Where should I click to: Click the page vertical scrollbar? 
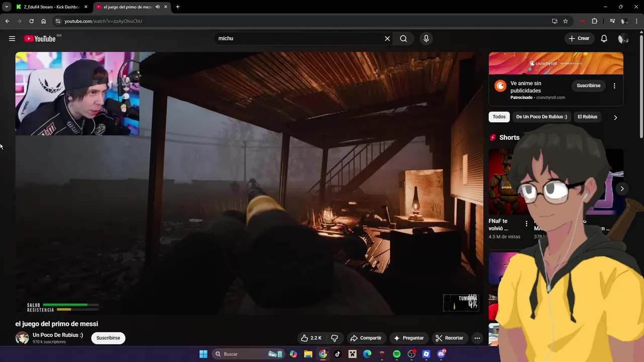[641, 85]
